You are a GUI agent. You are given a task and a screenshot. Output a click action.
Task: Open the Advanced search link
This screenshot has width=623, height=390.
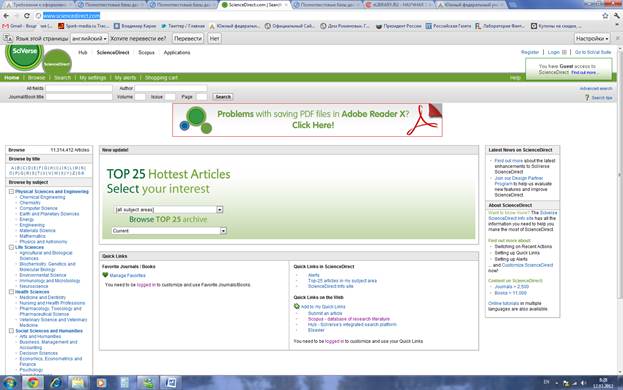coord(596,89)
